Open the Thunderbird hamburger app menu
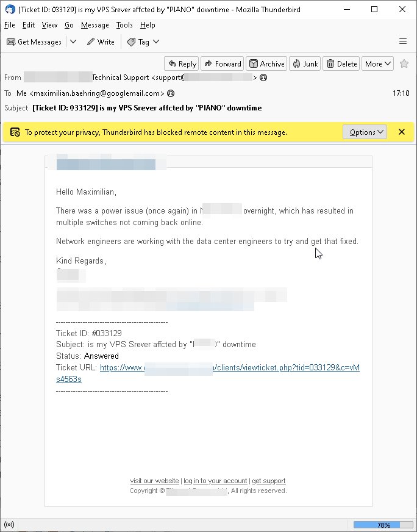 coord(402,42)
